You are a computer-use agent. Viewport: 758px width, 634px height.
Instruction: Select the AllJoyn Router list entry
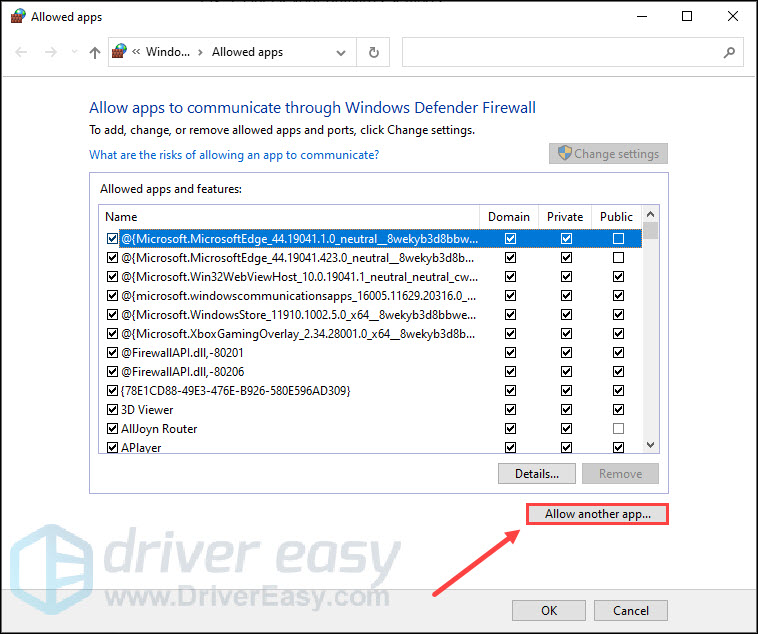coord(159,428)
